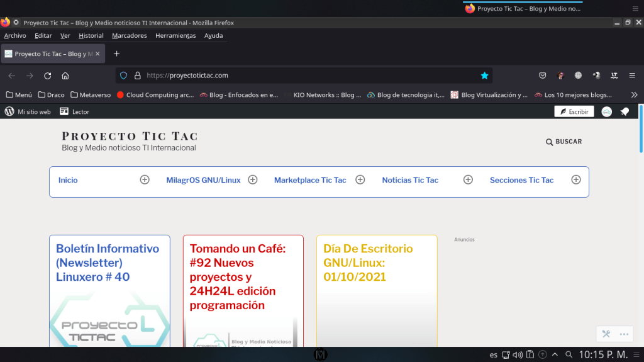Screen dimensions: 644x362
Task: Click the Escribir button
Action: click(x=574, y=111)
